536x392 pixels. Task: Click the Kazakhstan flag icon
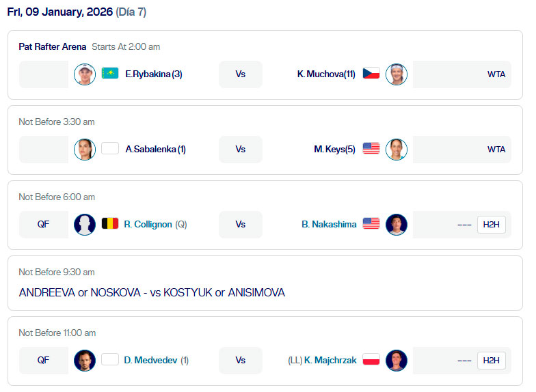[110, 74]
